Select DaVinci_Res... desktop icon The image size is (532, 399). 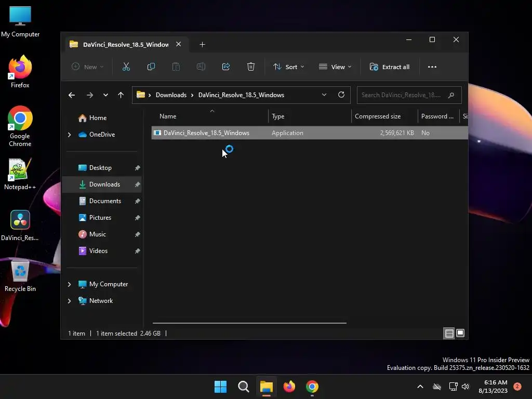[x=20, y=225]
